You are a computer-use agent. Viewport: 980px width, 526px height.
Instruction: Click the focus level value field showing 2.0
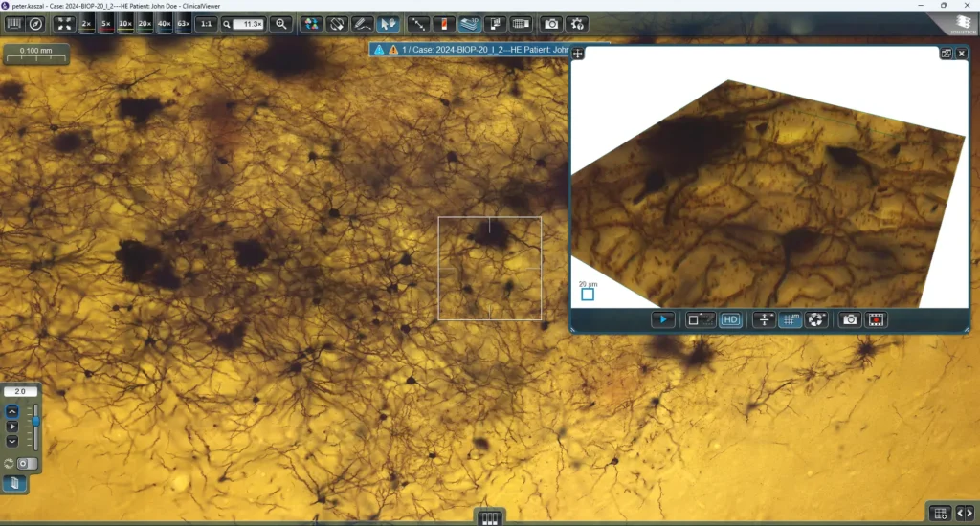(21, 391)
